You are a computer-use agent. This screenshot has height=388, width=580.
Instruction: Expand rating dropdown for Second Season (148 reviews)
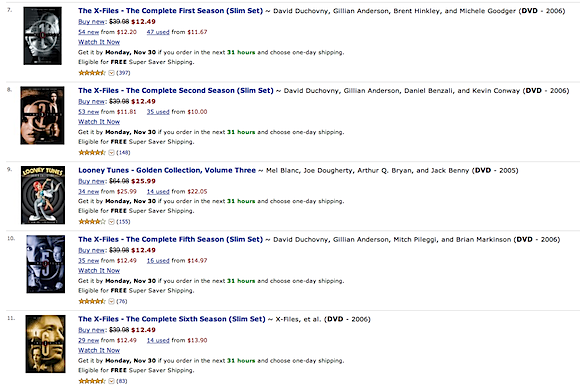111,152
